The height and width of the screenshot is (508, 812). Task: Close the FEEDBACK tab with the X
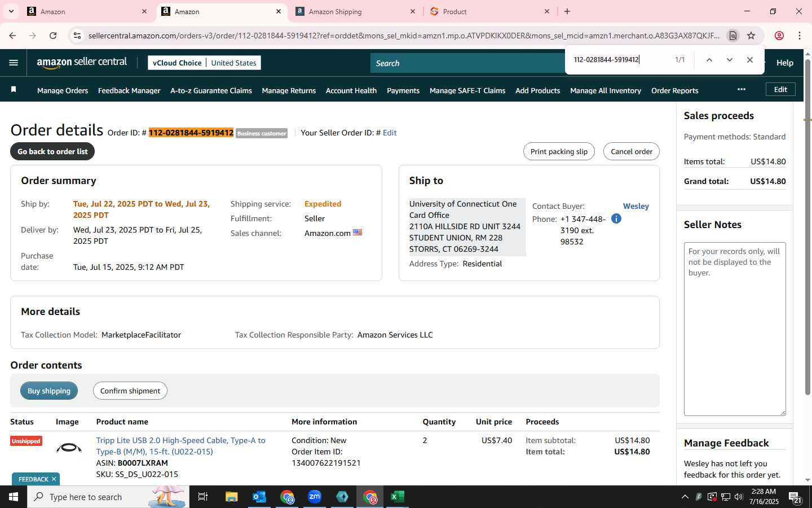tap(54, 479)
